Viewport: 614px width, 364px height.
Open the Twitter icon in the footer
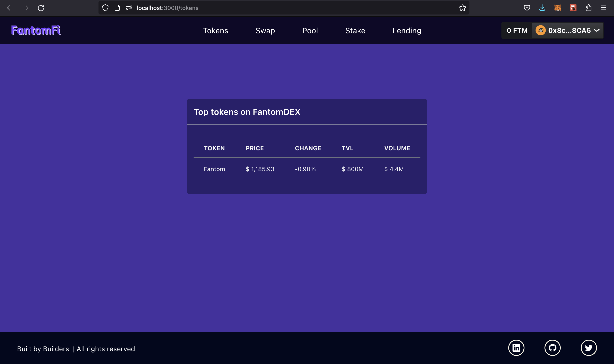tap(588, 348)
